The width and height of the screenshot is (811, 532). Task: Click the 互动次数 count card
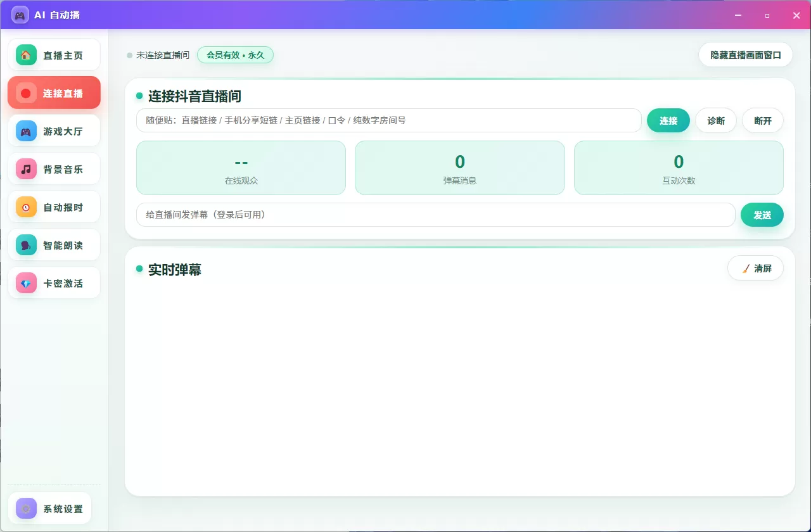pyautogui.click(x=679, y=168)
